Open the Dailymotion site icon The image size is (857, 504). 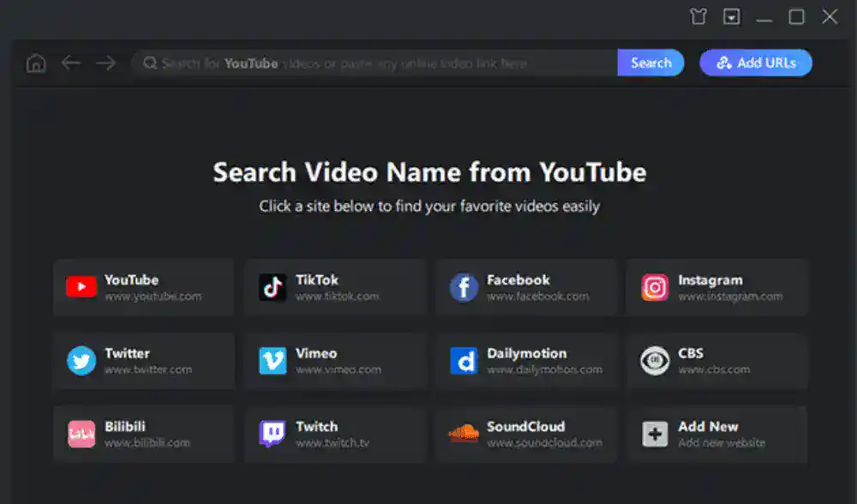click(464, 361)
